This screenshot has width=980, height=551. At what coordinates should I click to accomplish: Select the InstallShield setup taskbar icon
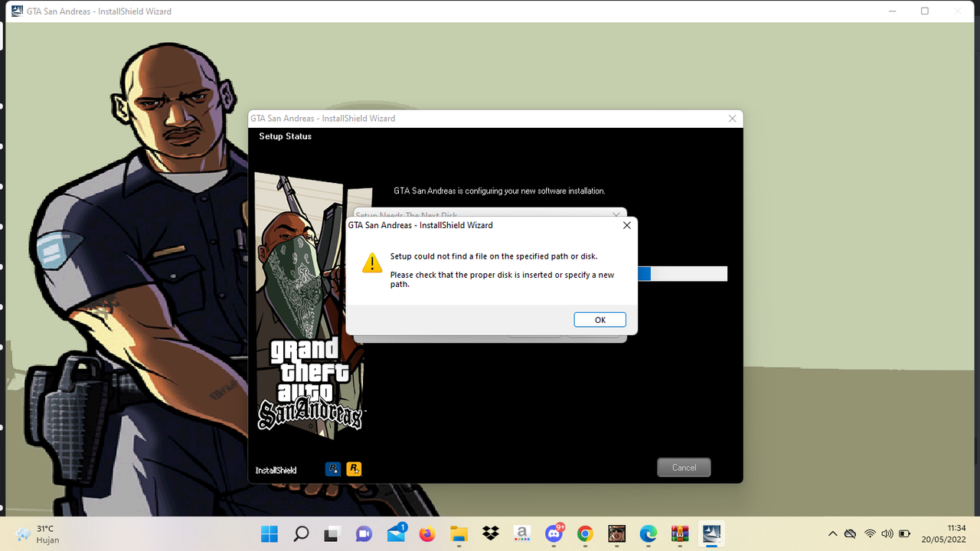point(712,533)
